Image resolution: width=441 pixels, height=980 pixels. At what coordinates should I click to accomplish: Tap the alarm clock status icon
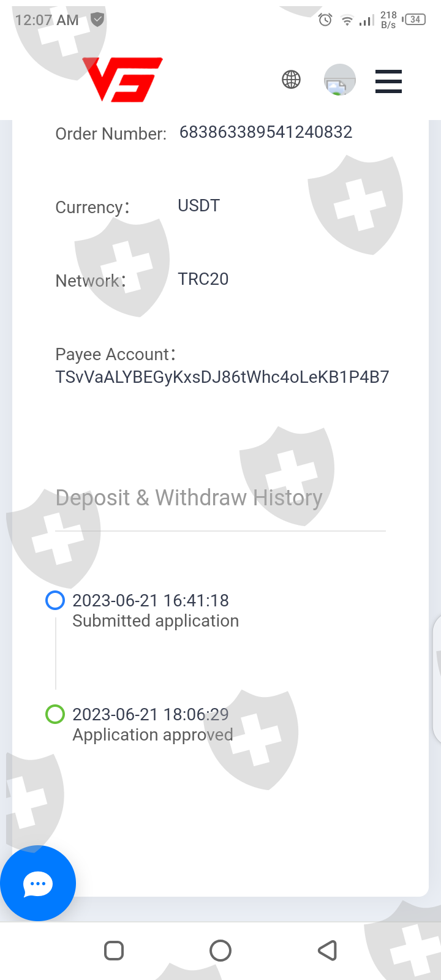pos(325,20)
